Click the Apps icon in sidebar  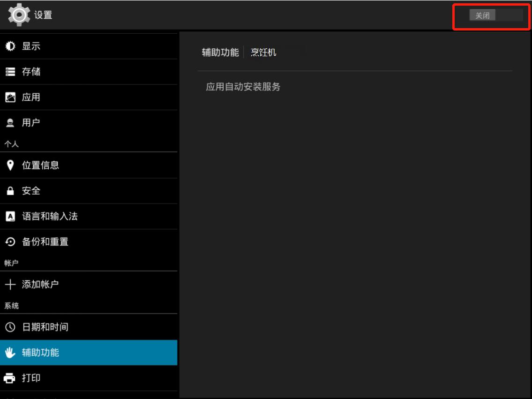point(10,98)
